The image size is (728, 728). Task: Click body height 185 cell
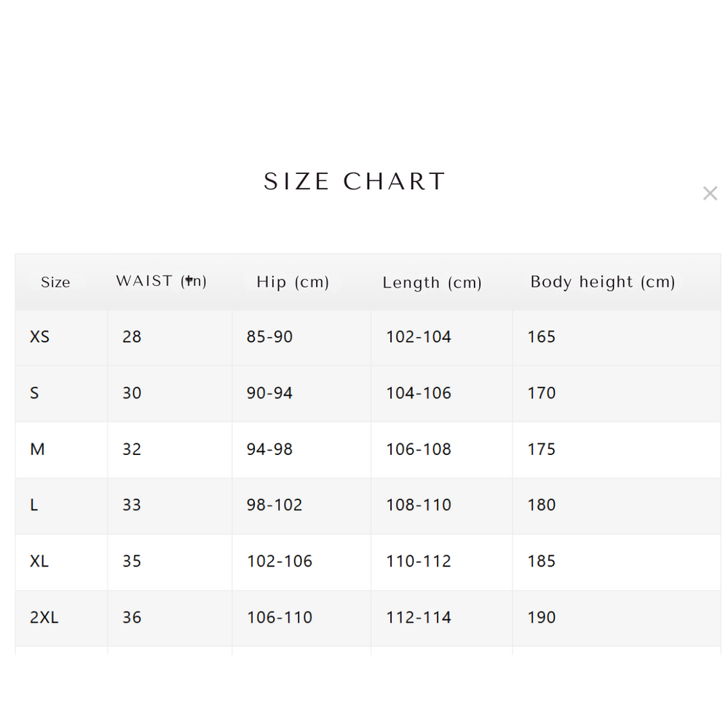click(541, 561)
